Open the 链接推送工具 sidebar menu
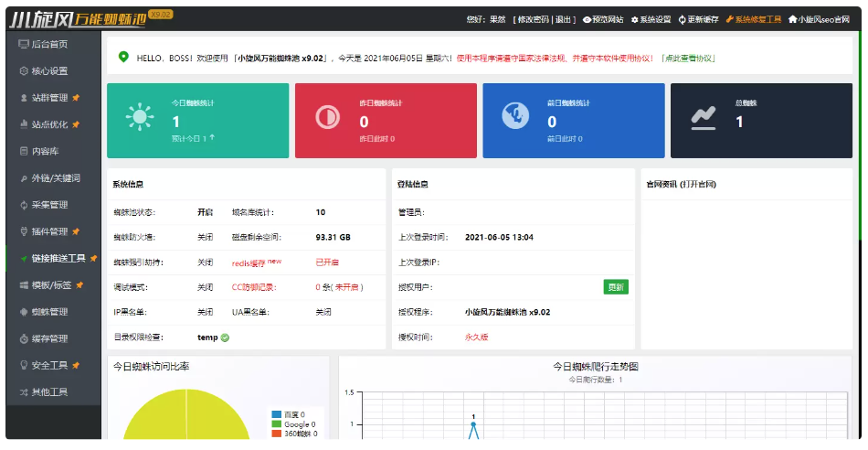The image size is (868, 450). coord(54,258)
